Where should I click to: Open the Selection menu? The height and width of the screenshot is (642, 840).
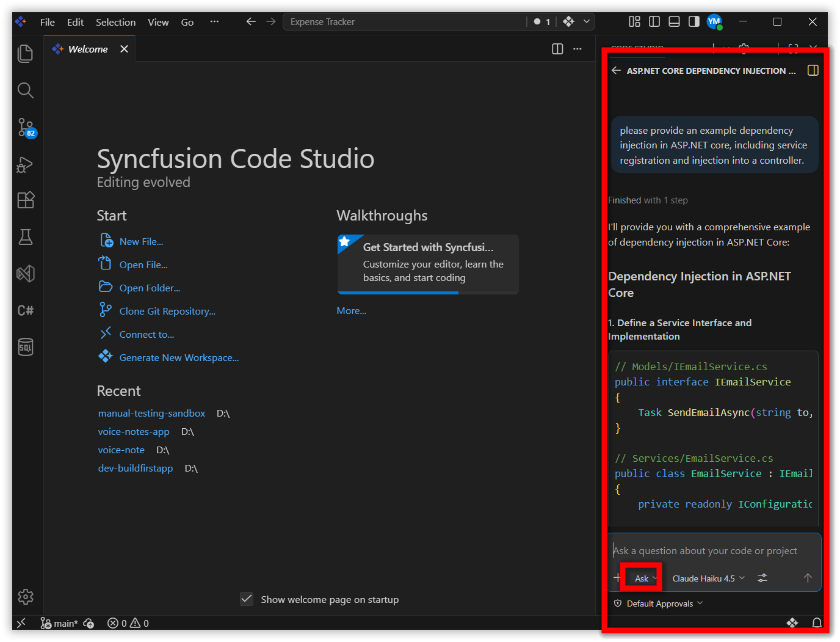point(116,22)
